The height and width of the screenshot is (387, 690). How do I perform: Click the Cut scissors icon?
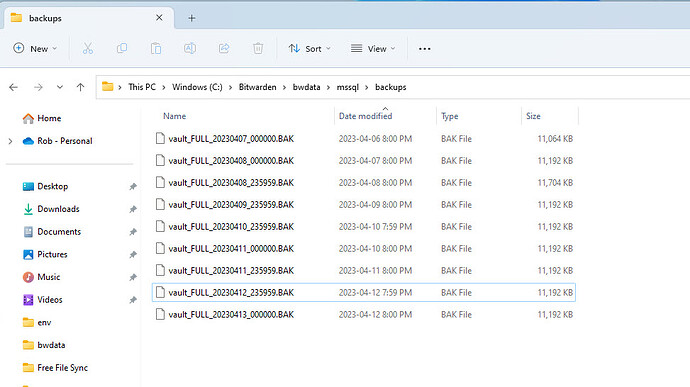(x=88, y=48)
